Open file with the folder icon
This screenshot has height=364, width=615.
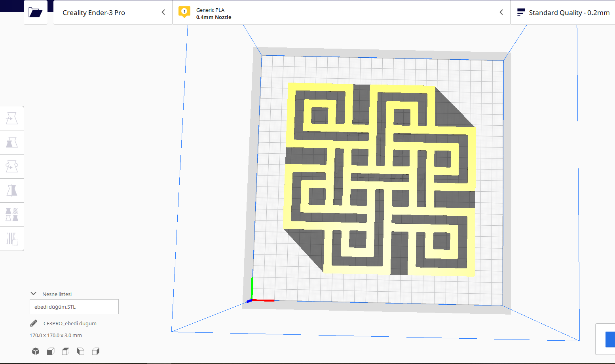tap(36, 12)
